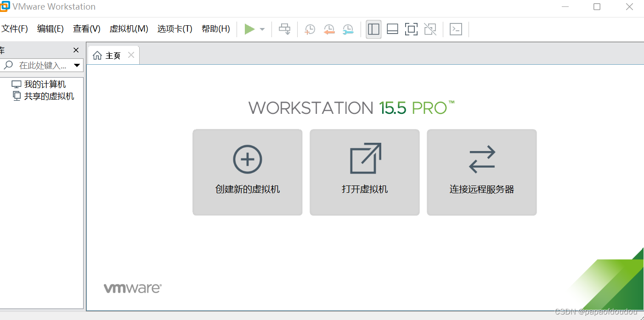The image size is (644, 320).
Task: Click the VMware Workstation title bar icon
Action: tap(5, 6)
